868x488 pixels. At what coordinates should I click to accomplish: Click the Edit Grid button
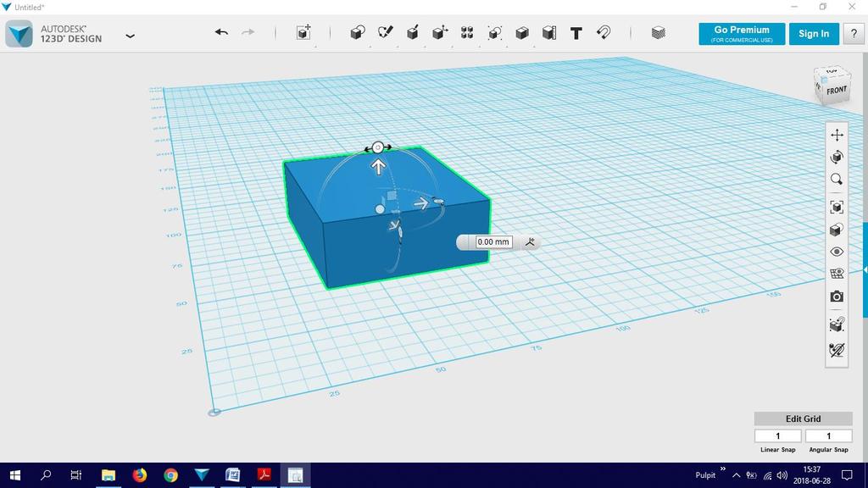point(804,419)
